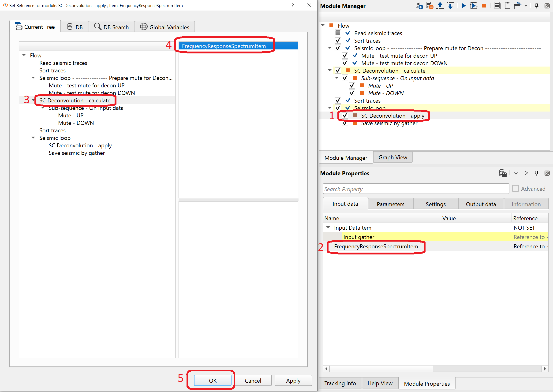Toggle Read seismic traces checkbox
This screenshot has height=392, width=553.
(x=338, y=33)
